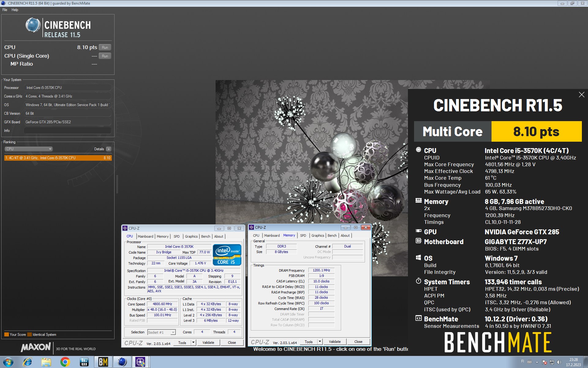Click Tools button in right CPU-Z
The width and height of the screenshot is (588, 368).
309,342
